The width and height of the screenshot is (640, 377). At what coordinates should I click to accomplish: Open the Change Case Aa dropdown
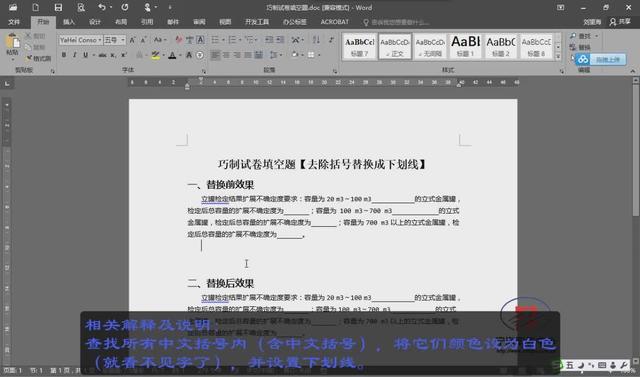[x=160, y=40]
